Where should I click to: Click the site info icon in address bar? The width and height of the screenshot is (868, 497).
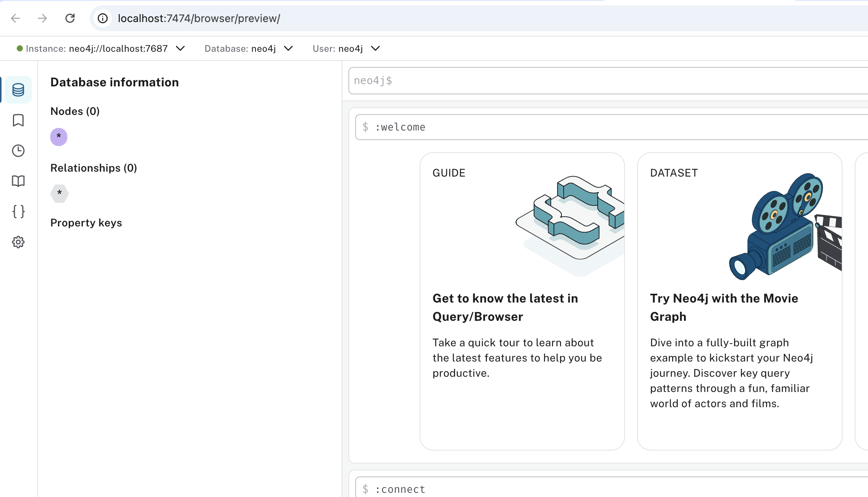[103, 18]
